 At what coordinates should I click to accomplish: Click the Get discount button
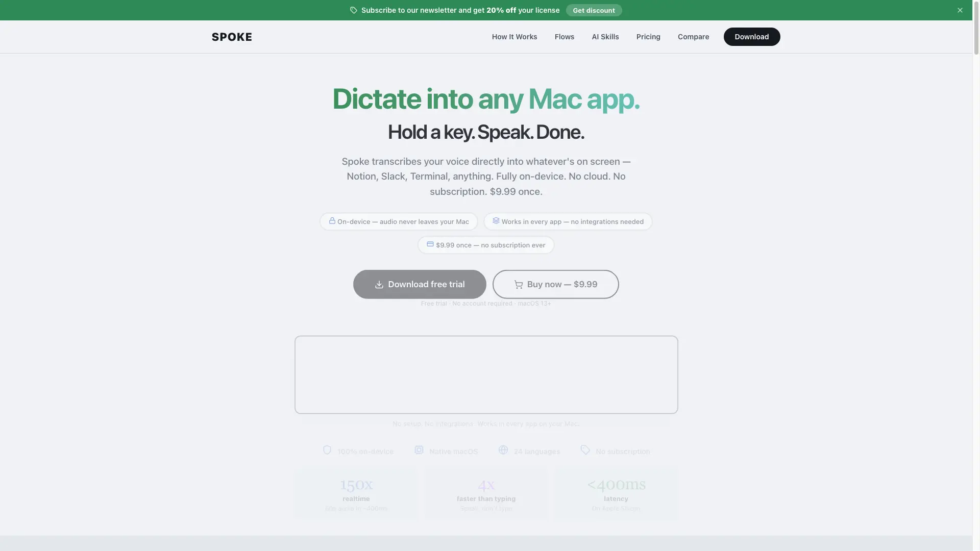(x=594, y=10)
